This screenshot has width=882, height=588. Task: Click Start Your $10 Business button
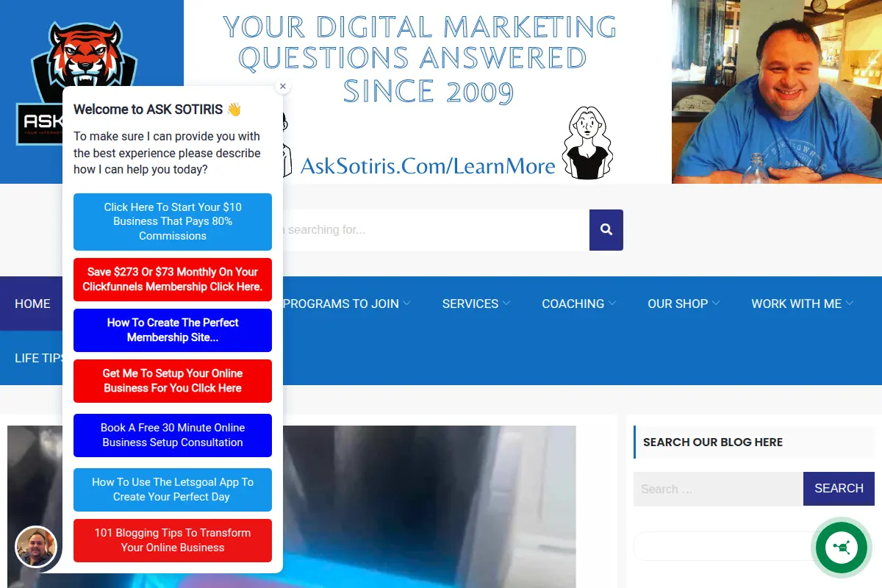173,221
